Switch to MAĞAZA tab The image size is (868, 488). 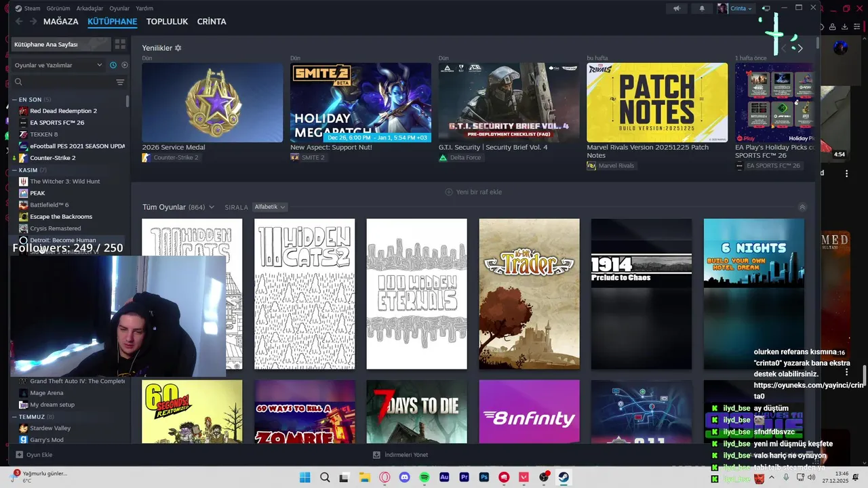(x=61, y=22)
